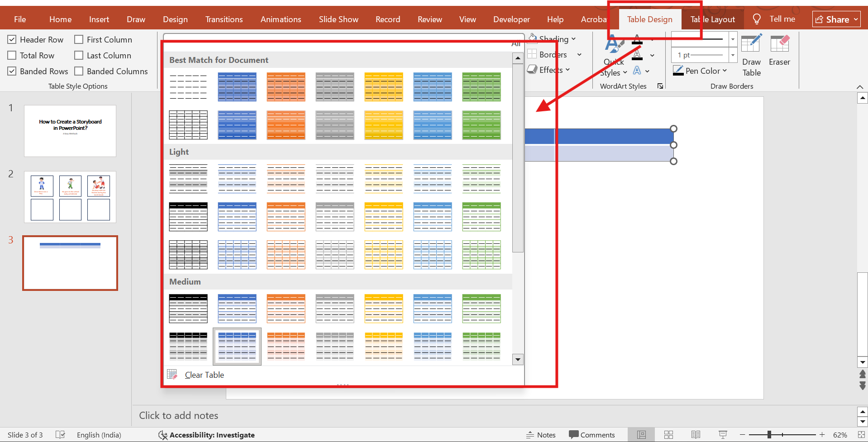
Task: Enable the Banded Columns checkbox
Action: (x=79, y=71)
